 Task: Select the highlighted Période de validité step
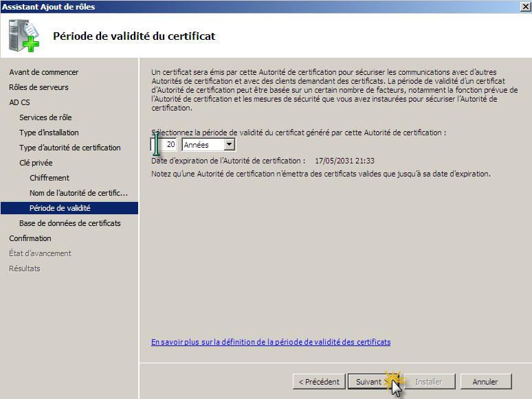click(69, 208)
